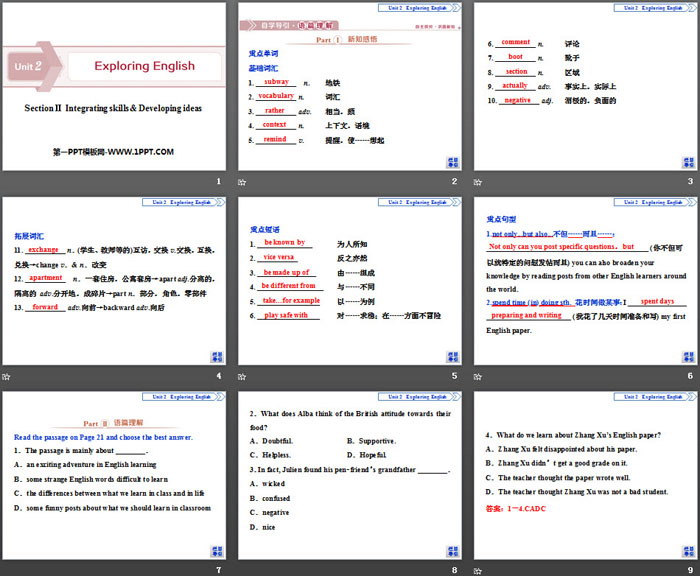Click the red answer text '1-4.CADC'
Viewport: 700px width, 576px height.
tap(526, 509)
